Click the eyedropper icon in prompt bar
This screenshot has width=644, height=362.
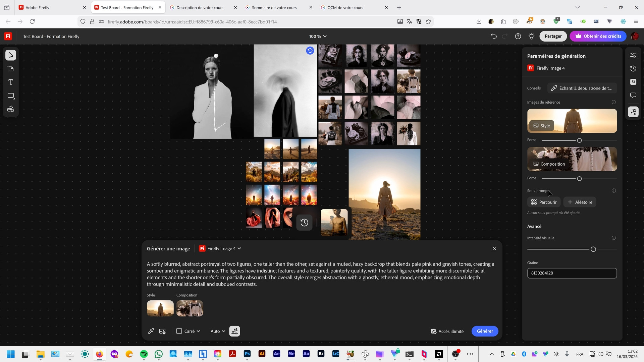pyautogui.click(x=151, y=331)
